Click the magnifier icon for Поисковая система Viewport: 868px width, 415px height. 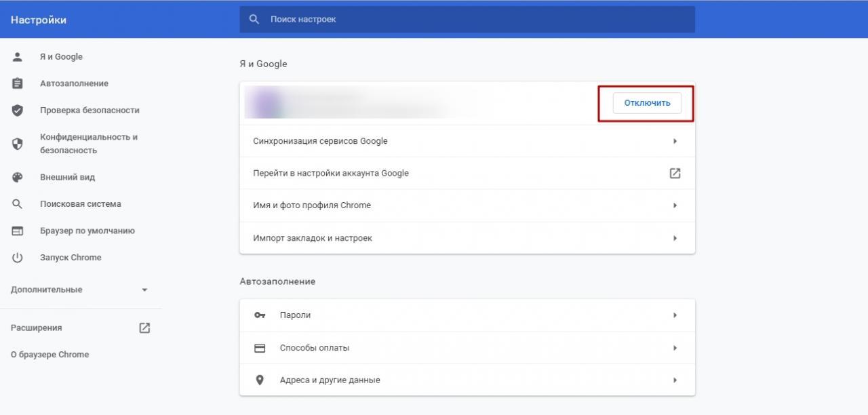click(18, 204)
